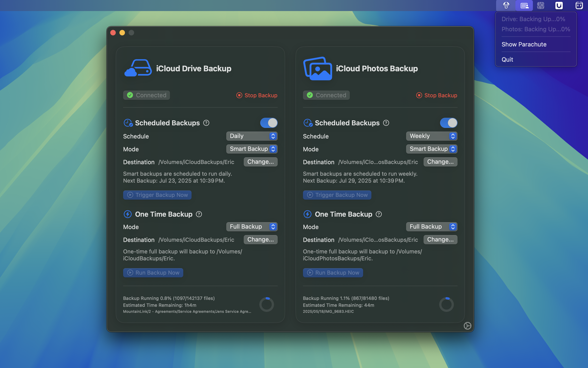588x368 pixels.
Task: Open Drive One Time Mode Full Backup dropdown
Action: [252, 227]
